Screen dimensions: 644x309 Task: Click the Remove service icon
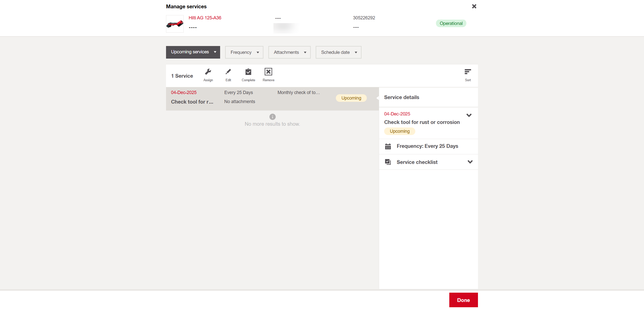coord(268,72)
